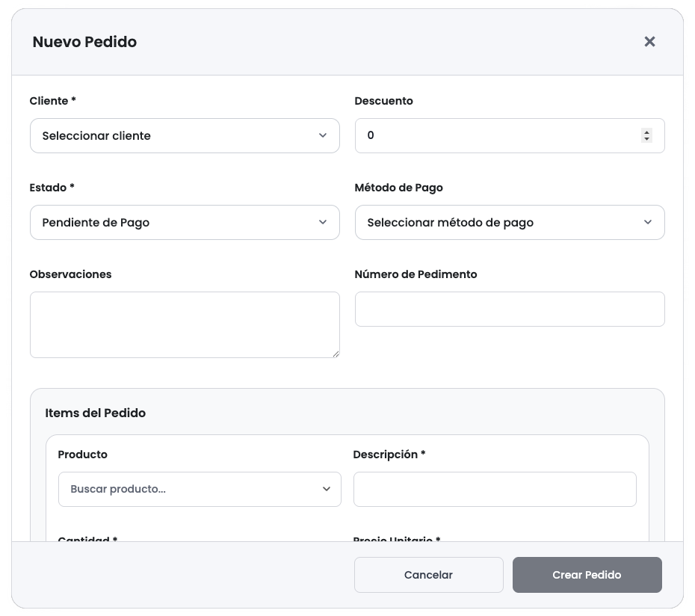Viewport: 695px width, 616px height.
Task: Open the Cliente 'Seleccionar cliente' dropdown
Action: coord(184,136)
